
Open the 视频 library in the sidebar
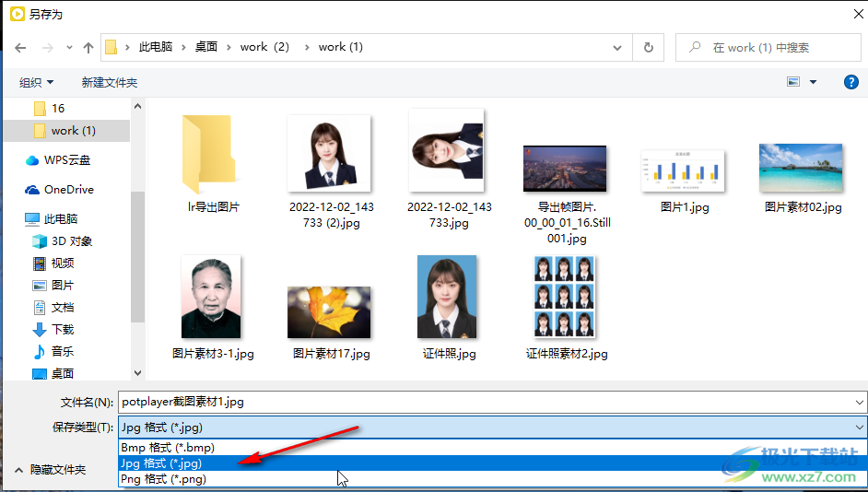click(x=53, y=264)
